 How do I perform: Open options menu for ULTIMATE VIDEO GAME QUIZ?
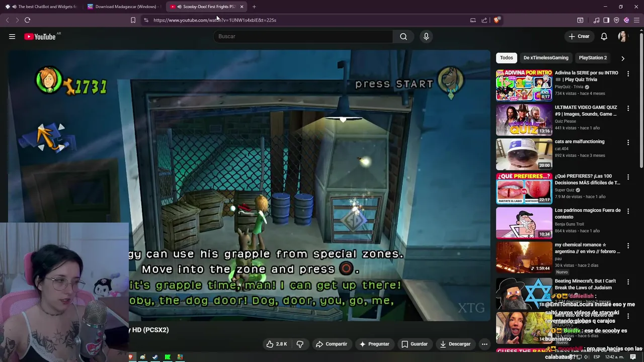(628, 108)
